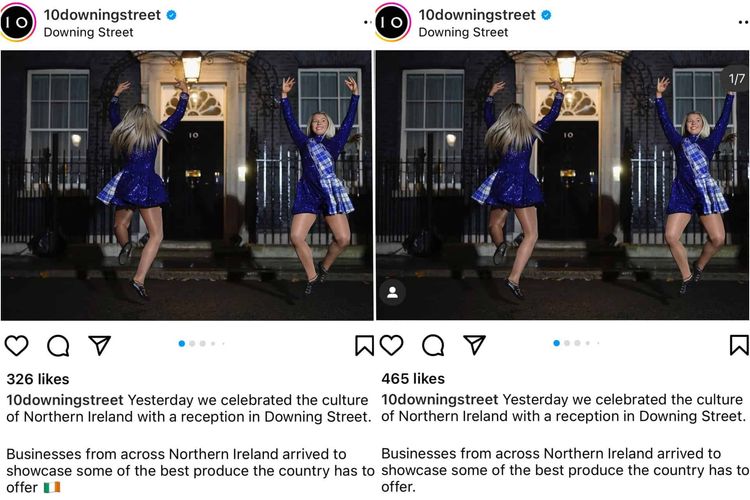Screen dimensions: 750x500
Task: Open more options menu on right post
Action: [742, 20]
